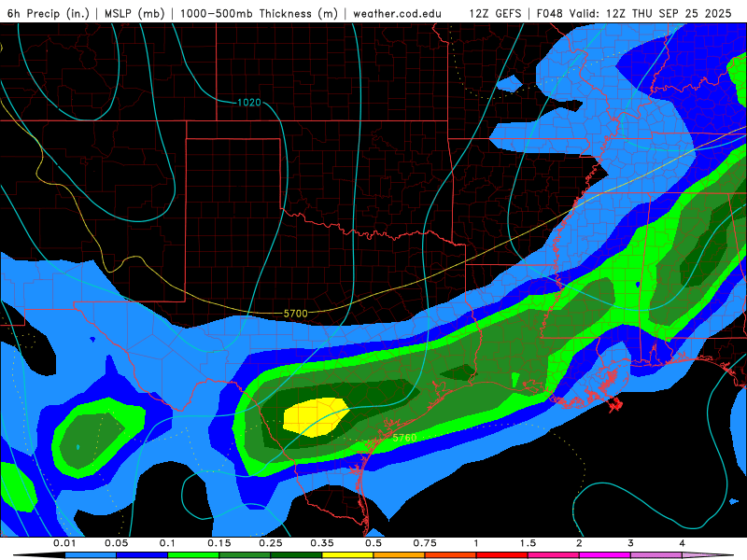Click the 0.75 legend value

point(425,543)
